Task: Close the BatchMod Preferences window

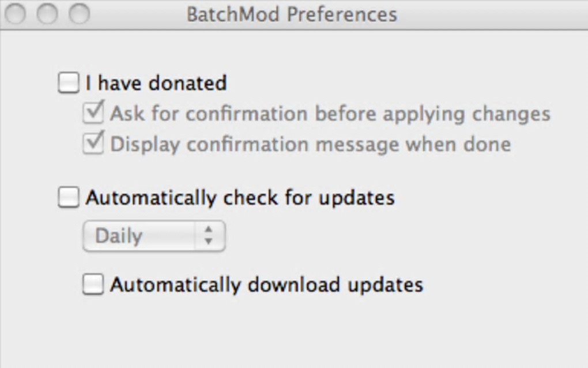Action: pyautogui.click(x=16, y=14)
